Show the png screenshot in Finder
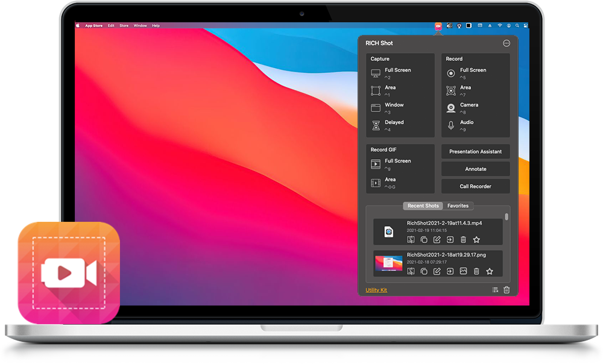 [x=411, y=271]
